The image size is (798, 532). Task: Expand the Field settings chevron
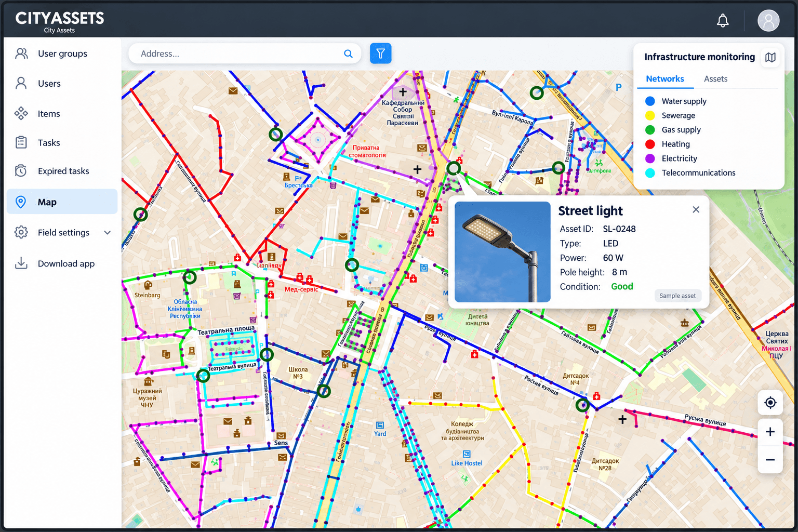click(108, 232)
